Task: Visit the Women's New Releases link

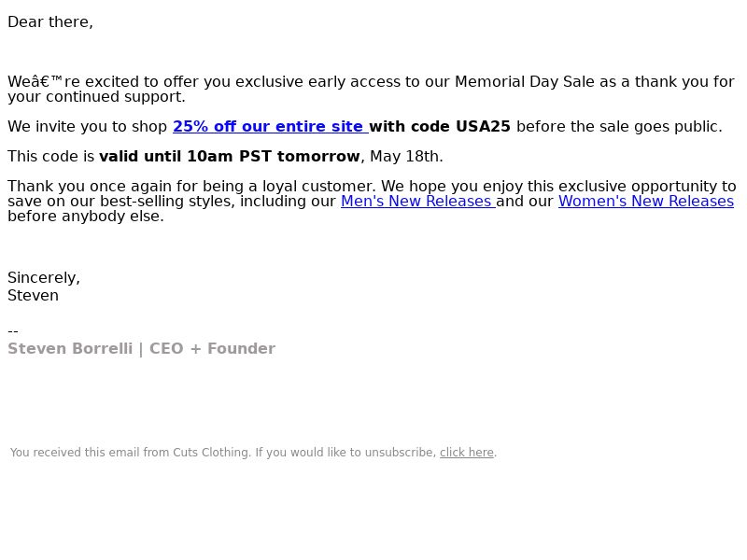Action: click(x=646, y=202)
